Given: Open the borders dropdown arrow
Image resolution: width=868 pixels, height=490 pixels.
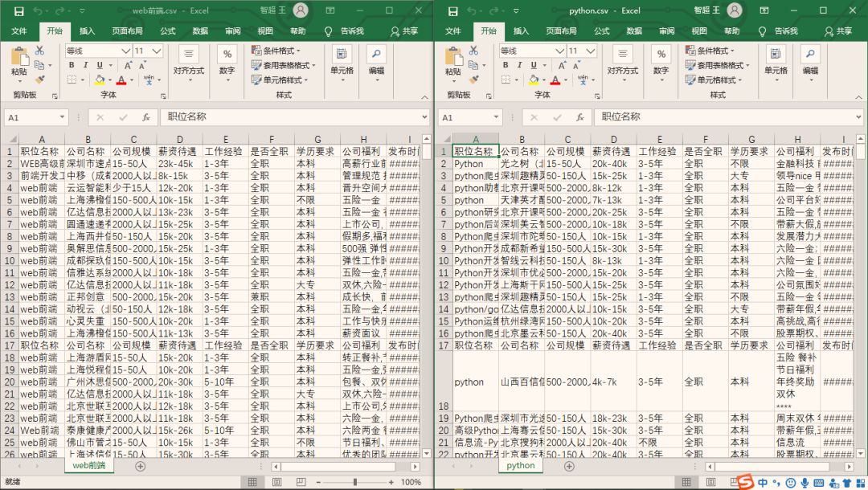Looking at the screenshot, I should 83,80.
